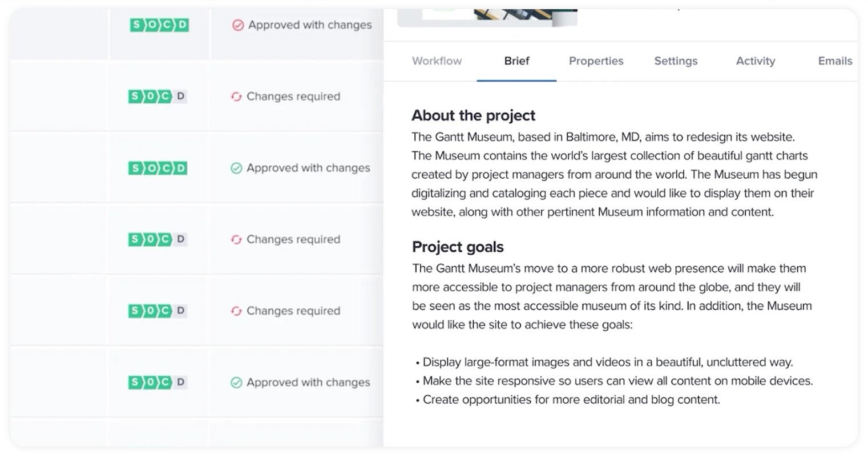Screen dimensions: 868x458
Task: Select the Brief tab
Action: click(x=516, y=61)
